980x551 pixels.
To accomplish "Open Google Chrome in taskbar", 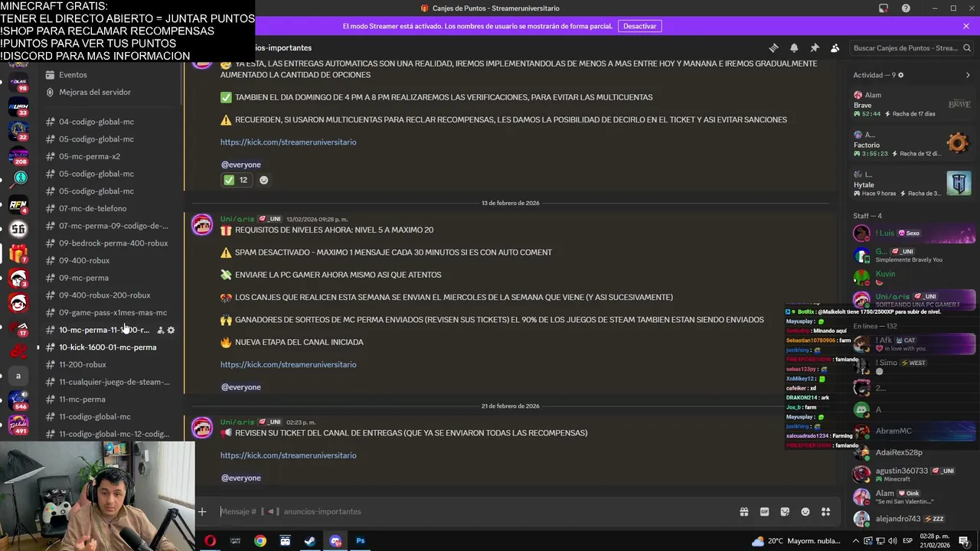I will pyautogui.click(x=260, y=541).
